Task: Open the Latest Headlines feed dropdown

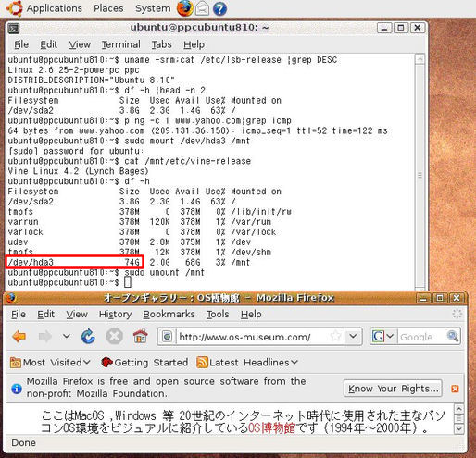Action: pos(247,363)
